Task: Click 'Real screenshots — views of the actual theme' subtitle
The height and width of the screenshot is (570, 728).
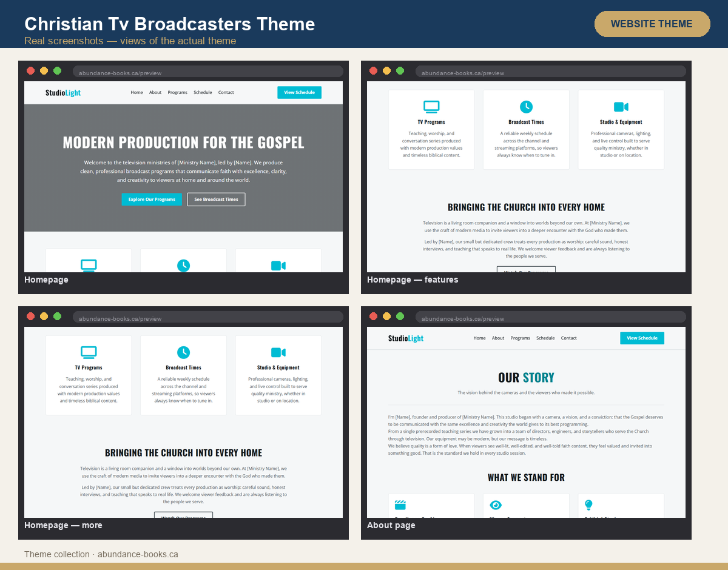Action: (x=130, y=41)
